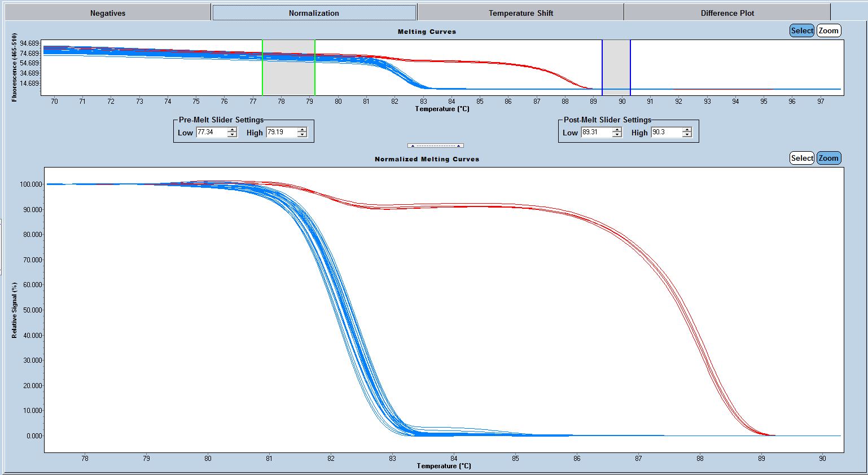Enable Zoom mode on Melting Curves chart
This screenshot has width=868, height=475.
[x=828, y=30]
